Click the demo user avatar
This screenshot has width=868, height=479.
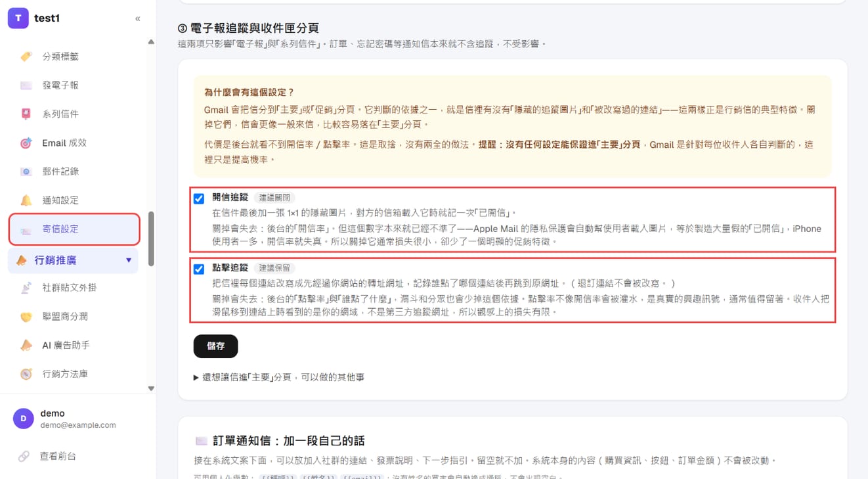click(x=24, y=419)
